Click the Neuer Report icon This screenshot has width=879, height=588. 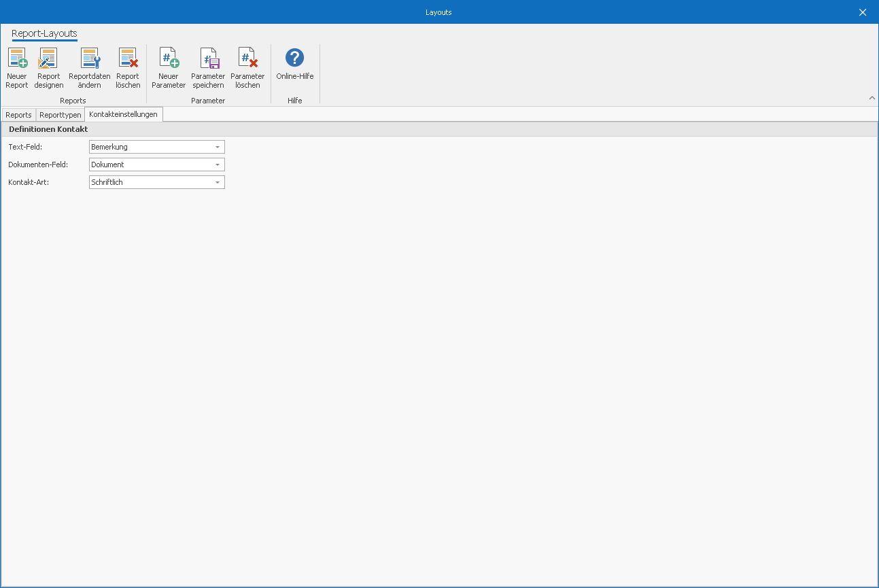pyautogui.click(x=17, y=59)
